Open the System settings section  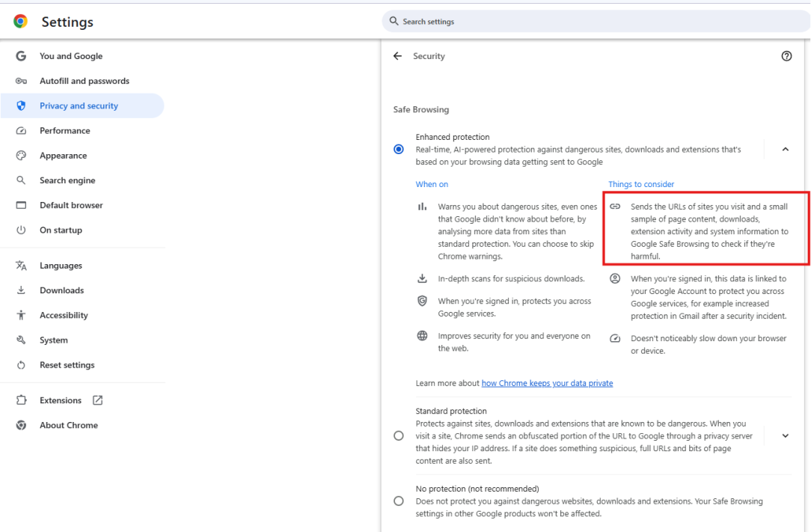point(83,340)
